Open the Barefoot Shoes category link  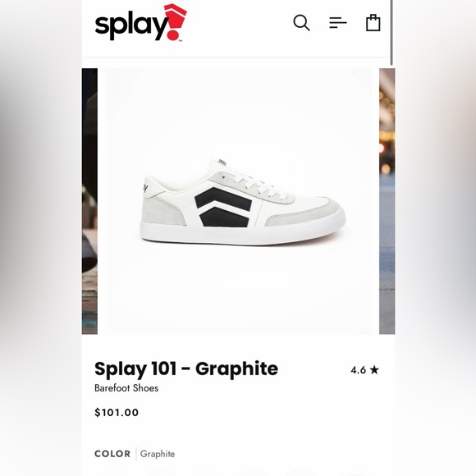(126, 388)
